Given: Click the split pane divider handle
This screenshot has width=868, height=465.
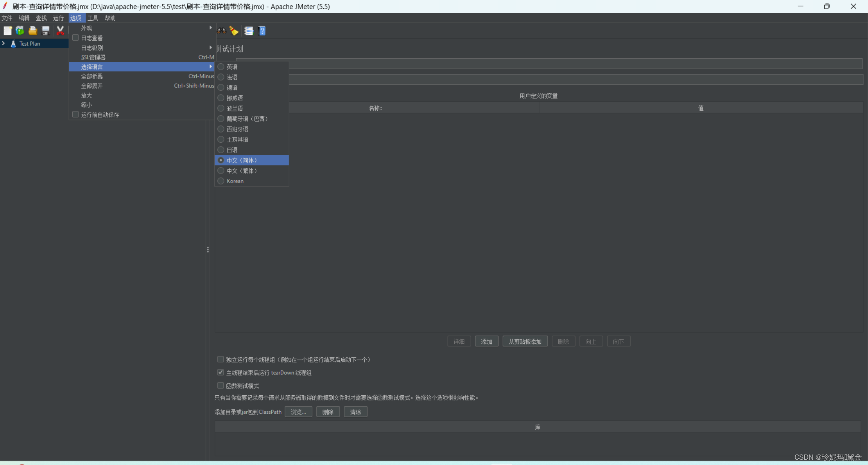Looking at the screenshot, I should tap(208, 250).
